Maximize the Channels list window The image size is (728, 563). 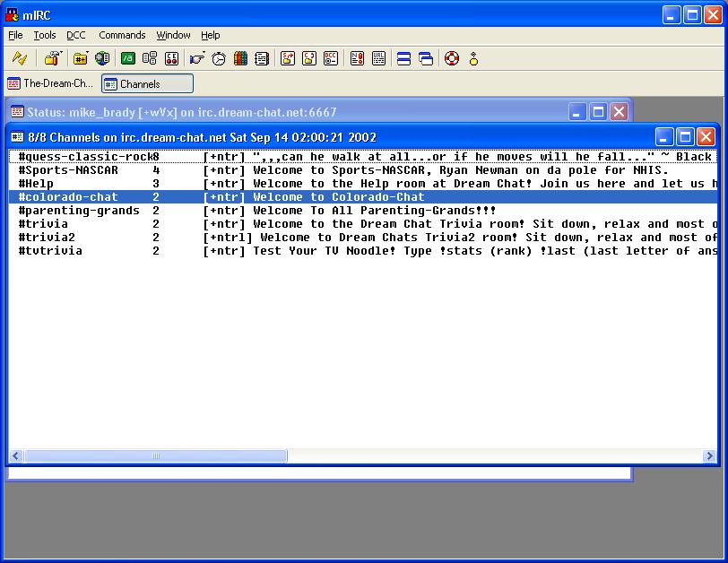pos(685,137)
